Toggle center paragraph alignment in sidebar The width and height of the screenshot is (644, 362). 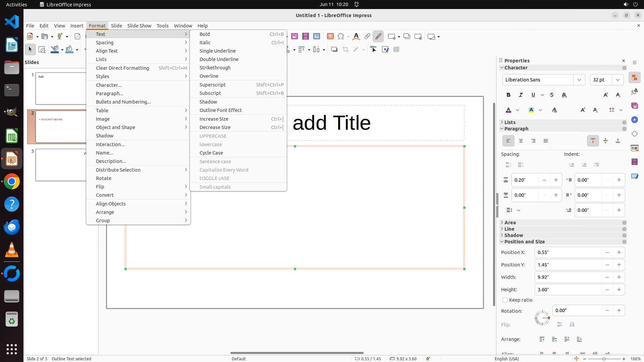click(x=521, y=141)
